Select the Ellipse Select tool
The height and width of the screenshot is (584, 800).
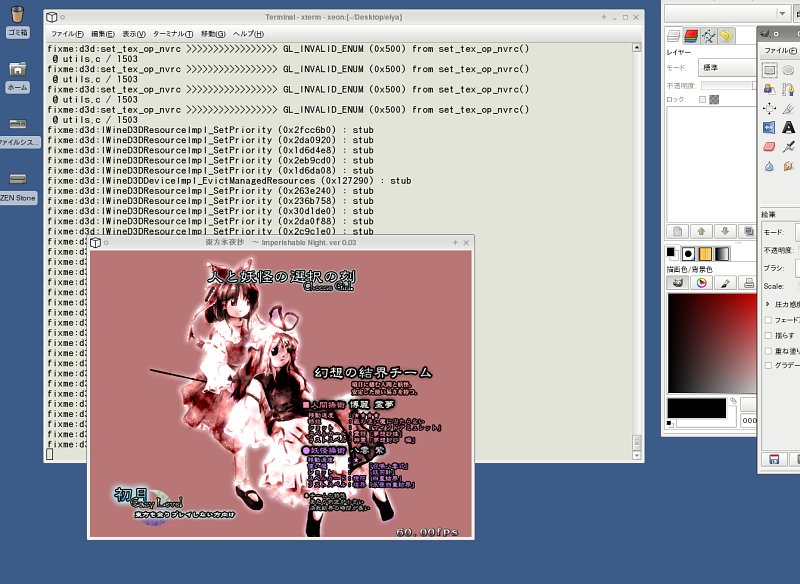click(x=788, y=70)
